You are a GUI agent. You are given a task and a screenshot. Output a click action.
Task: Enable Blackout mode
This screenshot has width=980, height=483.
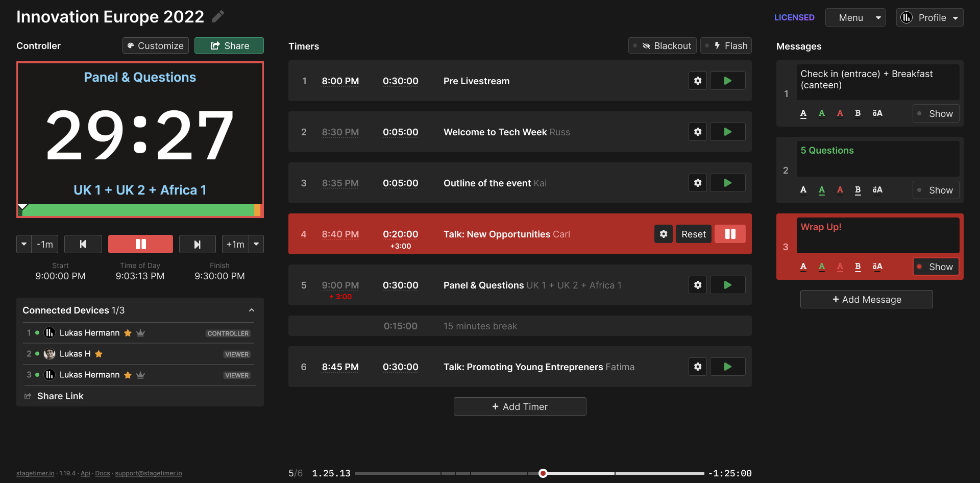point(662,45)
